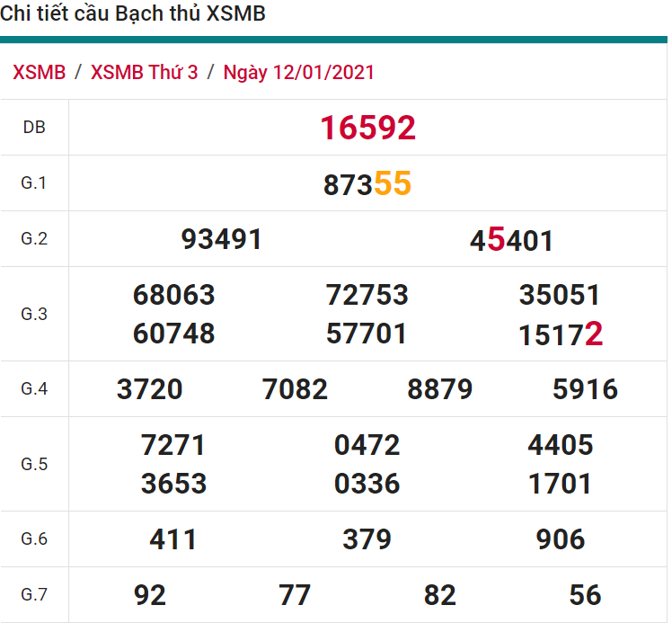Click the G.3 number 68063
Screen dimensions: 672x623
coord(173,295)
